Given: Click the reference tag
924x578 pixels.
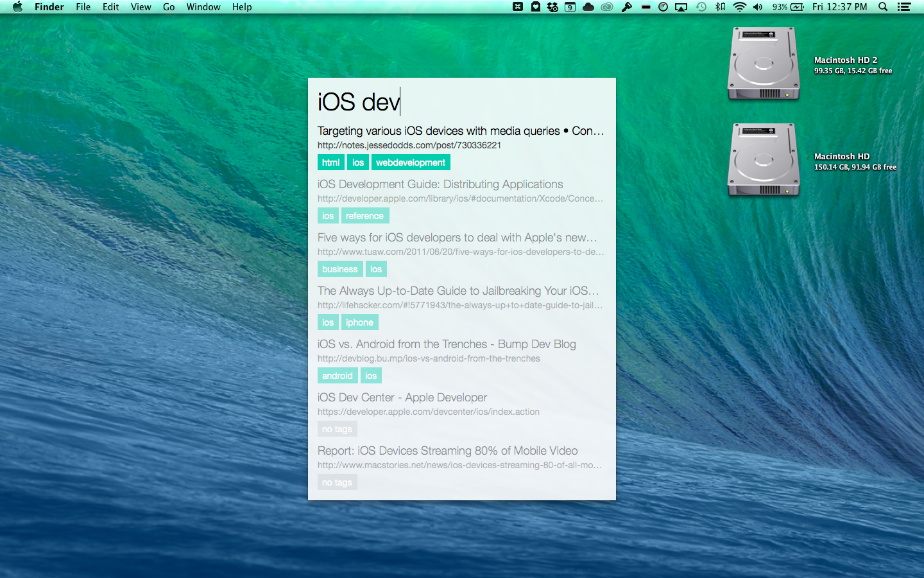Looking at the screenshot, I should [x=364, y=216].
